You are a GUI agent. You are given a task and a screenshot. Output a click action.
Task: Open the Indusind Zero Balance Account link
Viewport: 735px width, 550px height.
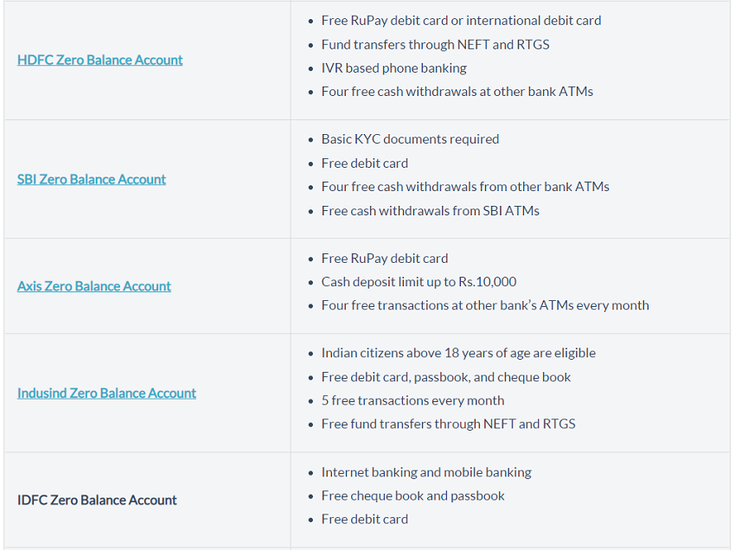click(x=106, y=393)
